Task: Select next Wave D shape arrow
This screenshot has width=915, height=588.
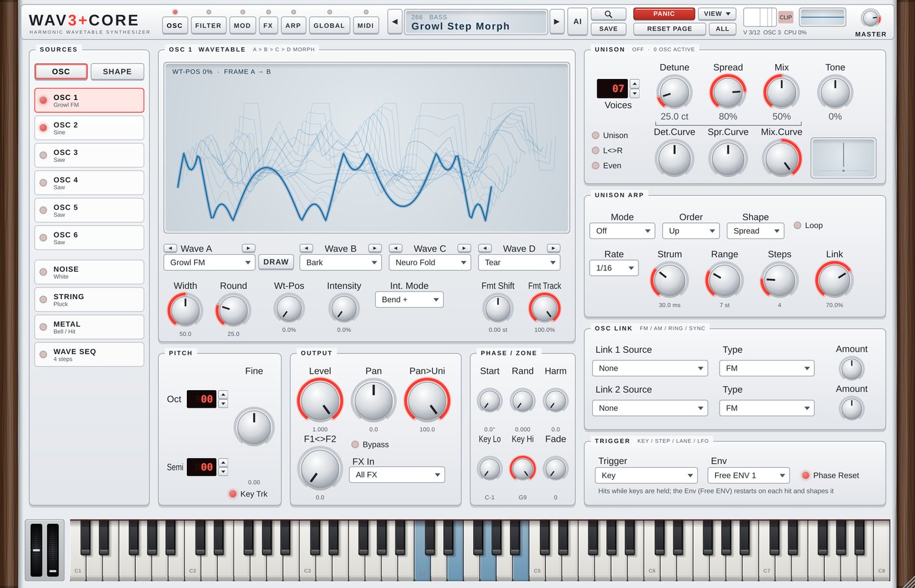Action: pyautogui.click(x=554, y=248)
